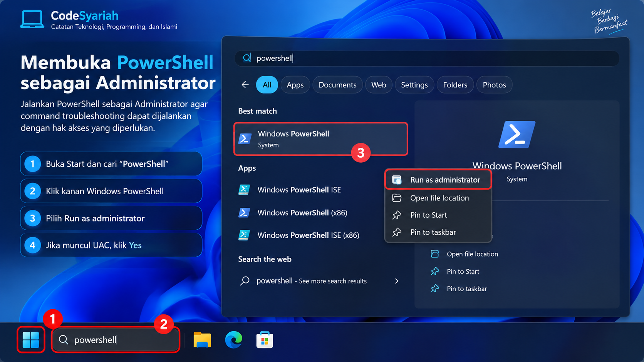Click the magnifier icon in the top search field
This screenshot has height=362, width=644.
click(x=247, y=58)
